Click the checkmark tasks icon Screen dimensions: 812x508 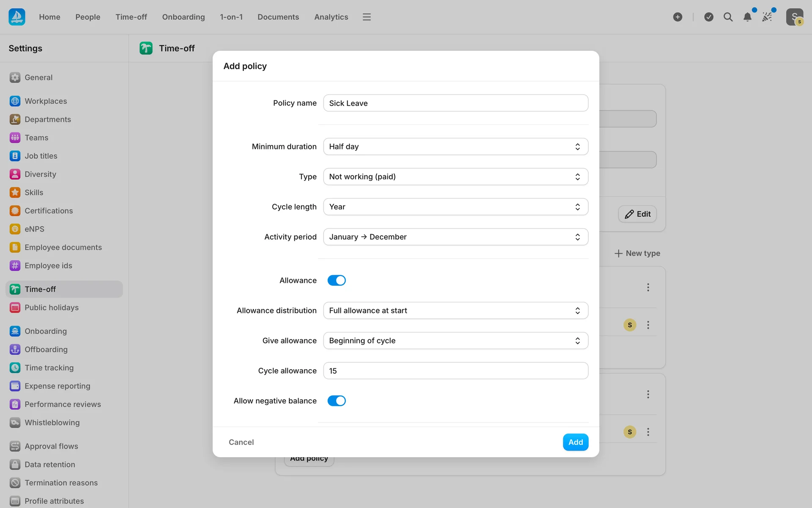709,17
